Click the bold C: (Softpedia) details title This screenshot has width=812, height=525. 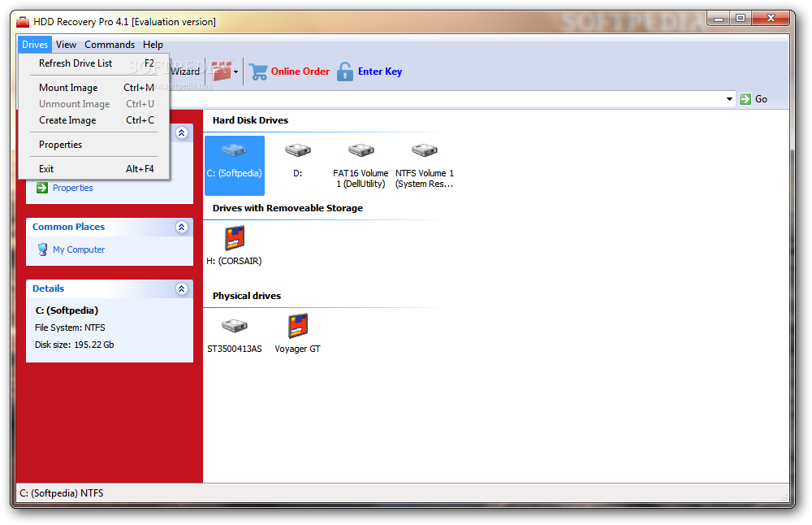(x=67, y=310)
